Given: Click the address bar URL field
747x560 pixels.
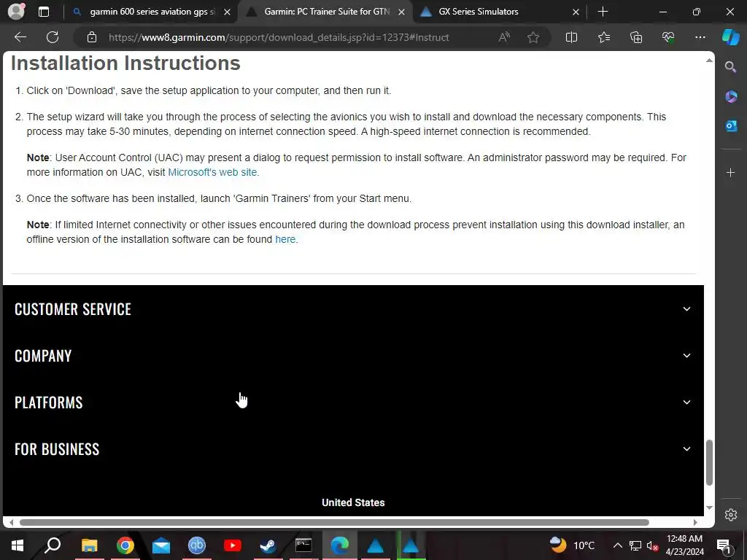Looking at the screenshot, I should click(279, 37).
